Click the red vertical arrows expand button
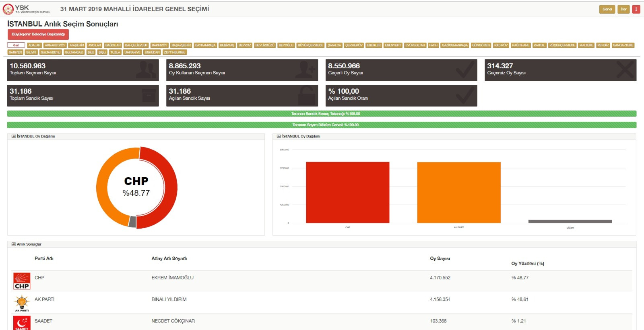Image resolution: width=644 pixels, height=330 pixels. point(636,9)
